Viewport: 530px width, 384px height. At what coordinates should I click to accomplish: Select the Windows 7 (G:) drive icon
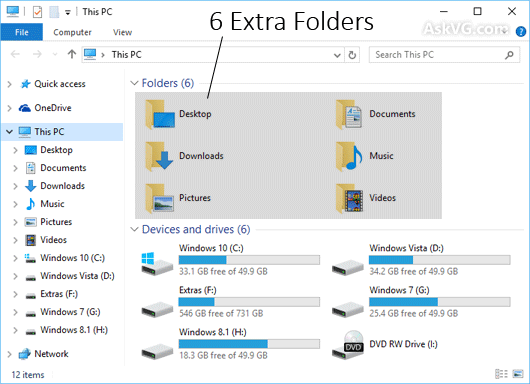pyautogui.click(x=347, y=309)
